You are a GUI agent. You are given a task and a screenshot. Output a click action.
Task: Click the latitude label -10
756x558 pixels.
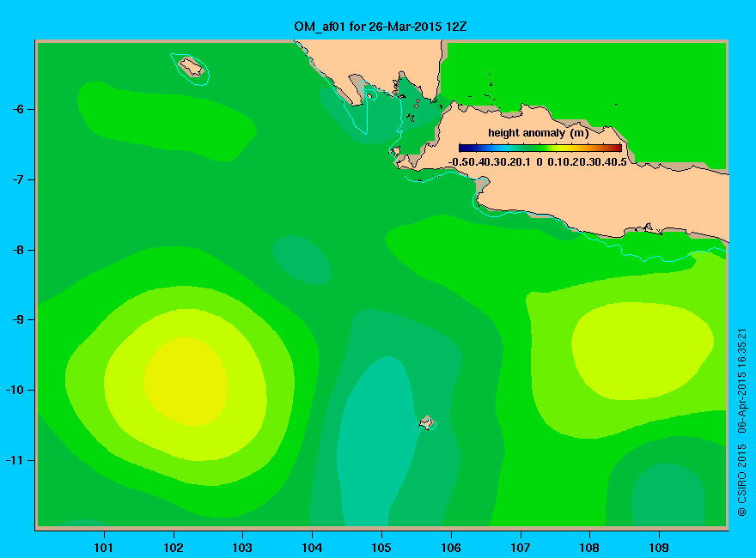[x=15, y=390]
